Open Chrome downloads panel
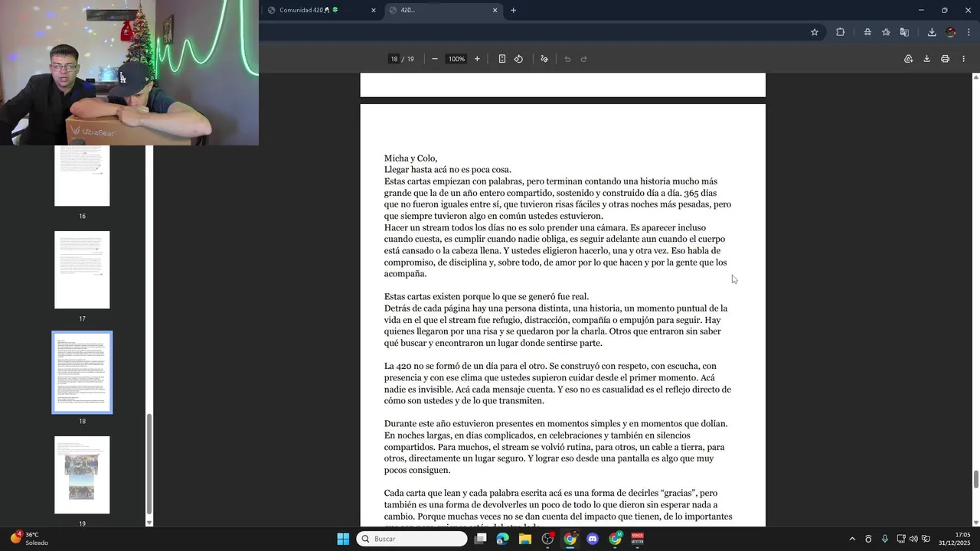Screen dimensions: 980x551 (x=932, y=32)
